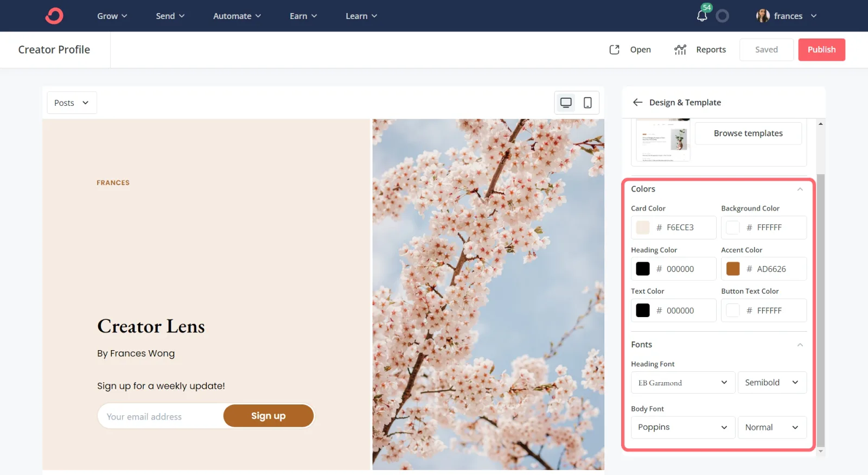Image resolution: width=868 pixels, height=475 pixels.
Task: Open the Poppins body font dropdown
Action: tap(682, 427)
